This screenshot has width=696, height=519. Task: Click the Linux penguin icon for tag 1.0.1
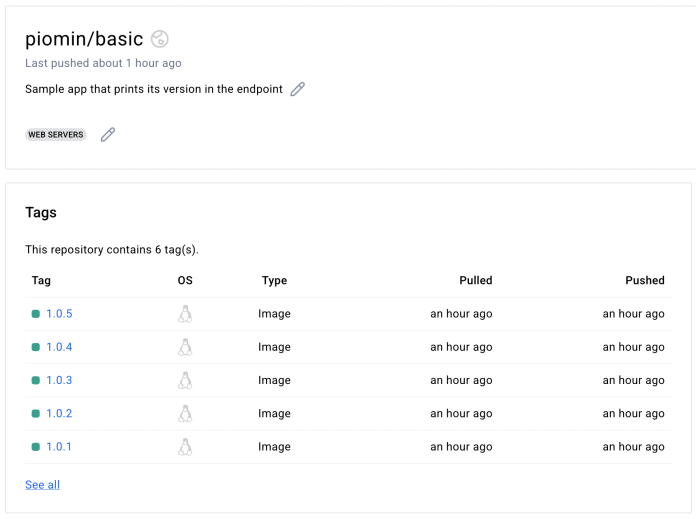pyautogui.click(x=185, y=447)
